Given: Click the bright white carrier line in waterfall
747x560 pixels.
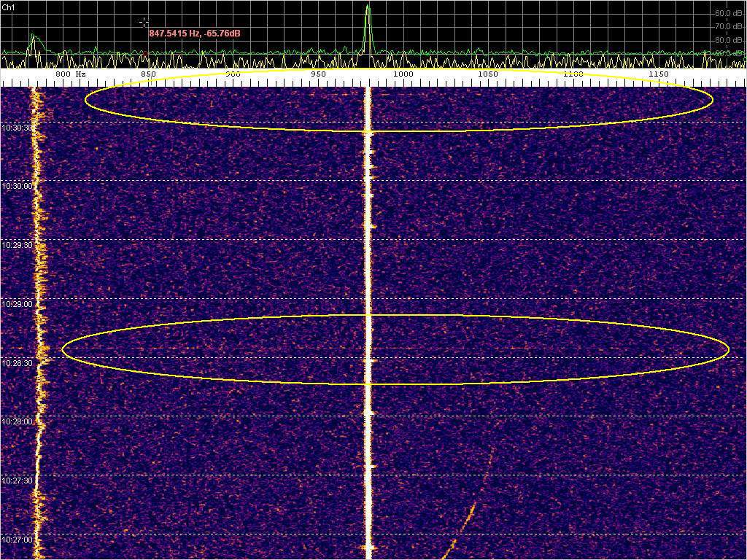Looking at the screenshot, I should [x=368, y=292].
